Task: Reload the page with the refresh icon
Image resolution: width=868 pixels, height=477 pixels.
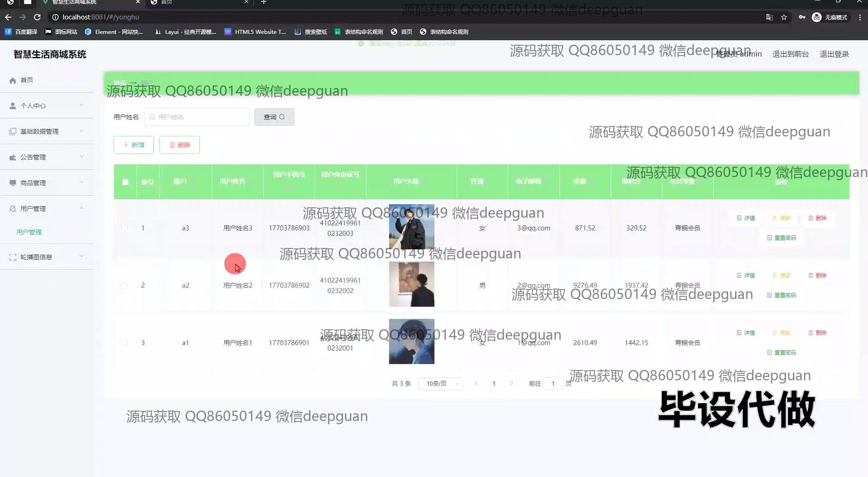Action: (38, 17)
